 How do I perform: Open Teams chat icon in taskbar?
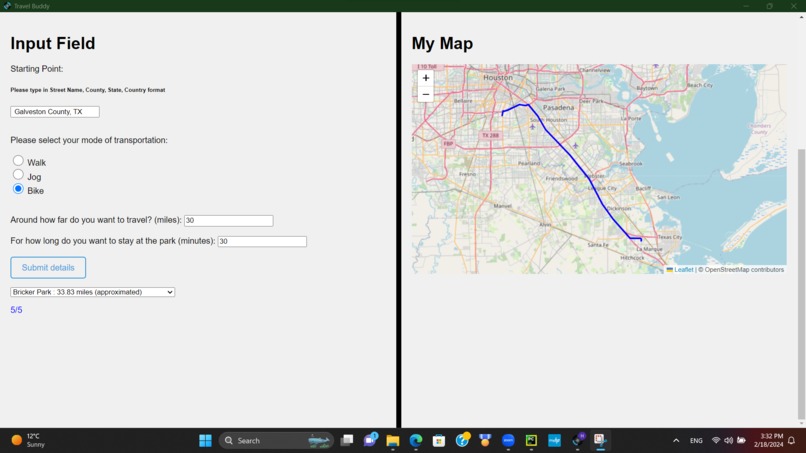click(370, 440)
